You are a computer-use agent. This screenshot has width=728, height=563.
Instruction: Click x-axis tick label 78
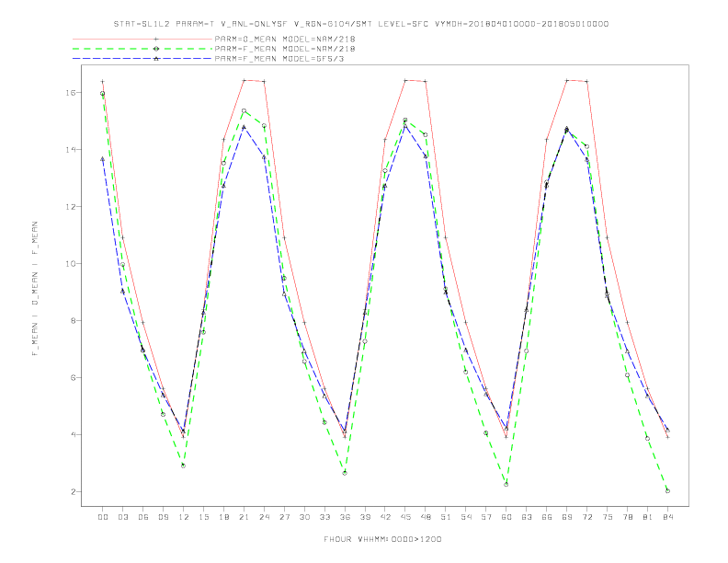(628, 517)
